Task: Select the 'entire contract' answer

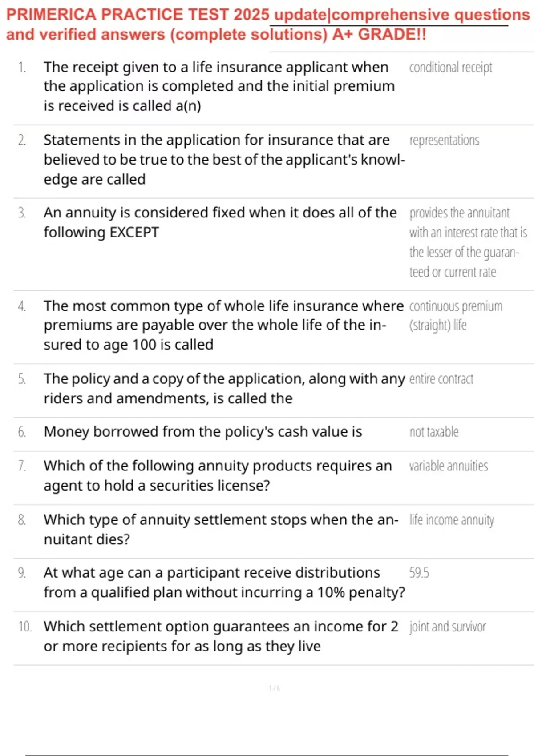Action: tap(441, 379)
